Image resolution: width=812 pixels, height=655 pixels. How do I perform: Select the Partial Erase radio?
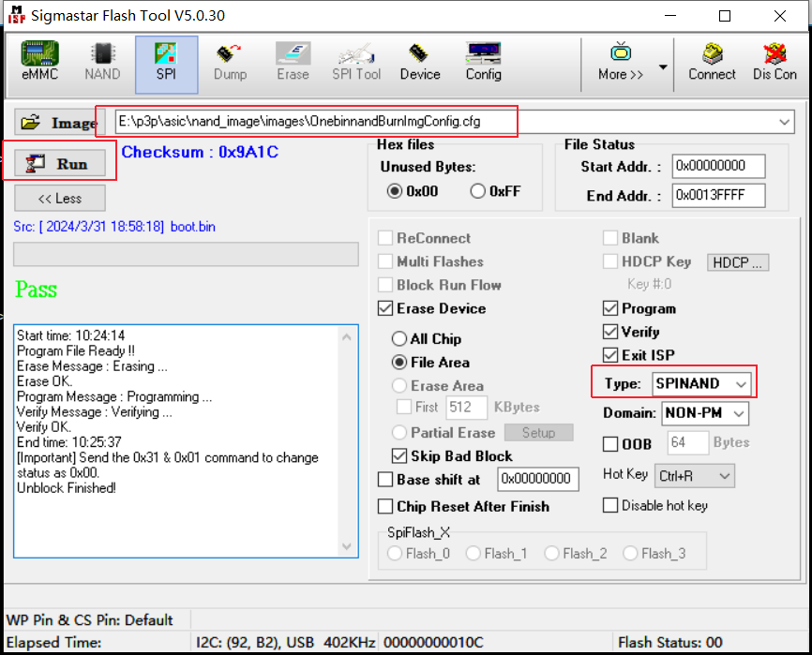(x=398, y=433)
